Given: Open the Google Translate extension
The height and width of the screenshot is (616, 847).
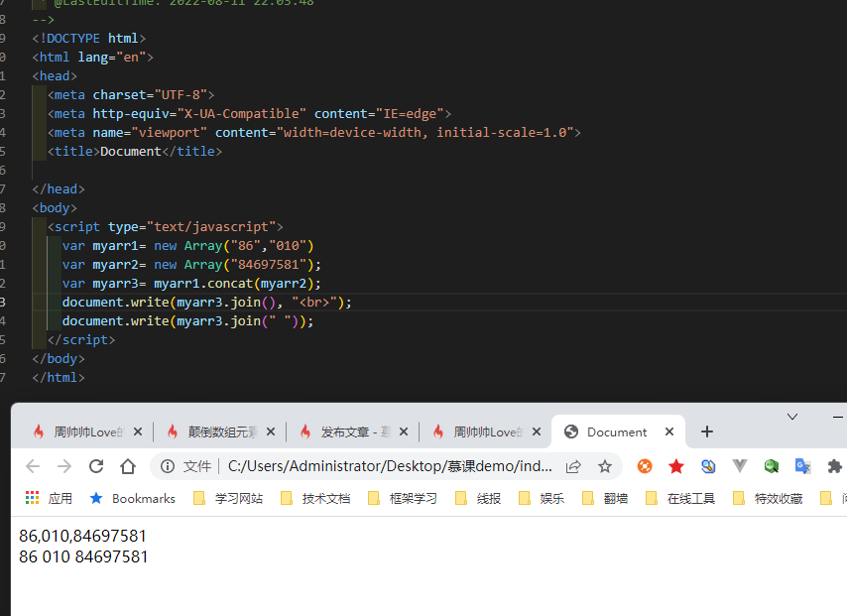Looking at the screenshot, I should [802, 466].
